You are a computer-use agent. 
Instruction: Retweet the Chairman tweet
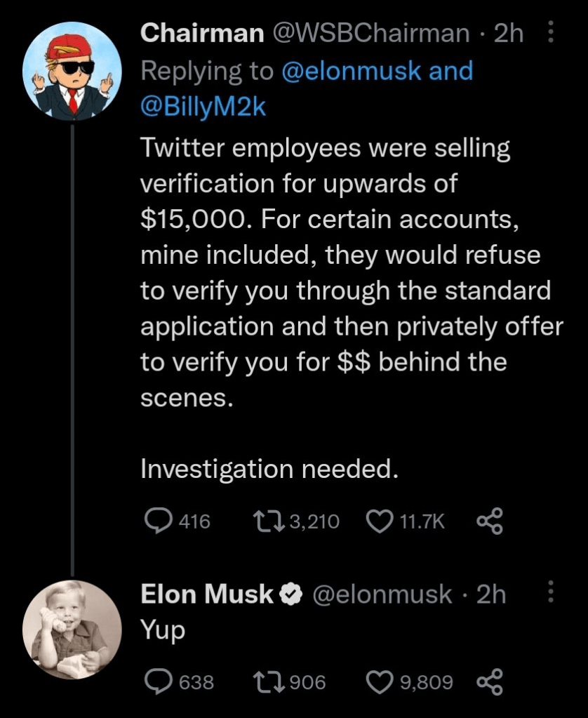click(265, 521)
